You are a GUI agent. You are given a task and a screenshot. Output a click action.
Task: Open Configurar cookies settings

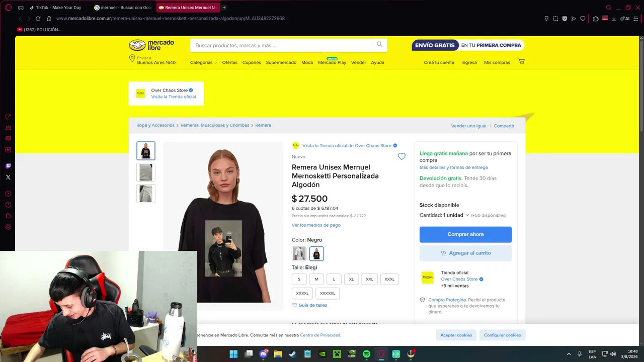502,335
